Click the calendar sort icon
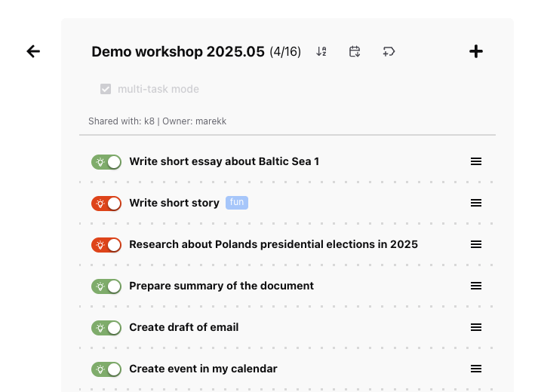The image size is (538, 392). [355, 51]
